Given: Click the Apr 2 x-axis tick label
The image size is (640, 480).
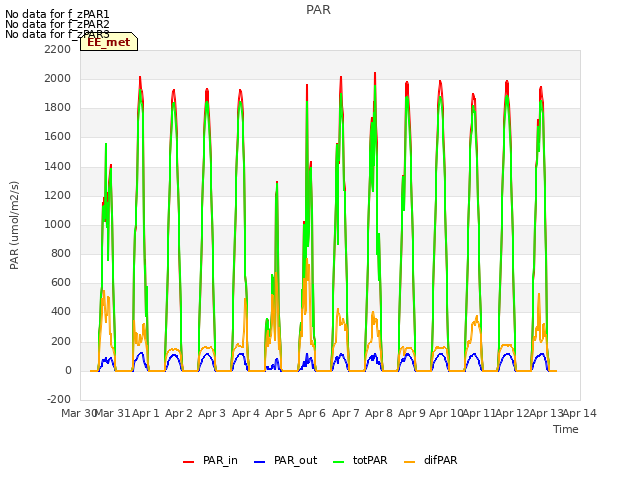Looking at the screenshot, I should [179, 413].
